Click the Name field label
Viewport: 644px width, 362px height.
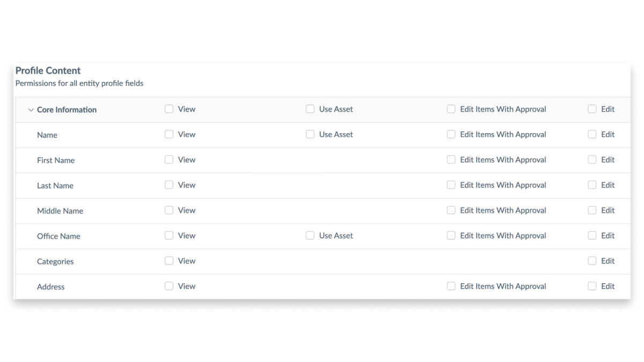click(x=47, y=135)
